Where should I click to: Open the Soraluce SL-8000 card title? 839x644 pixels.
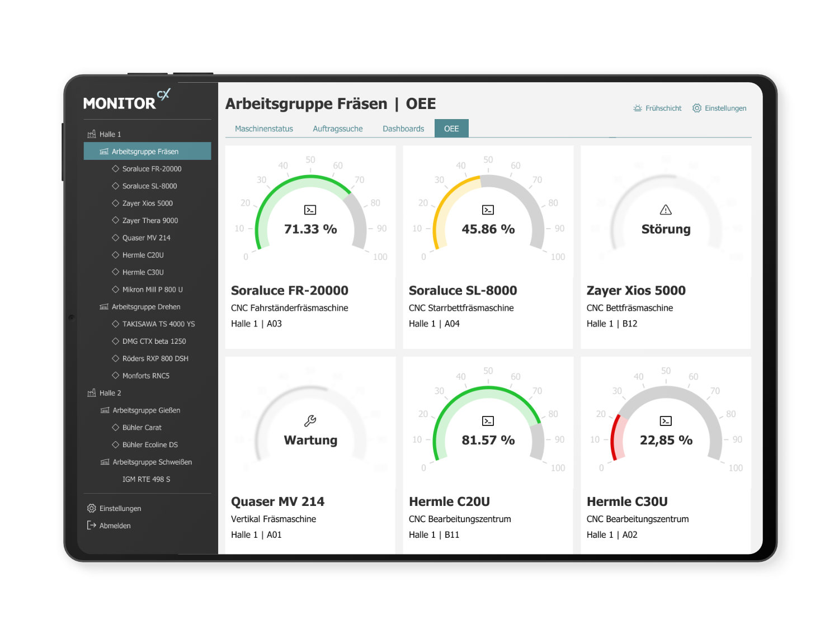(463, 291)
